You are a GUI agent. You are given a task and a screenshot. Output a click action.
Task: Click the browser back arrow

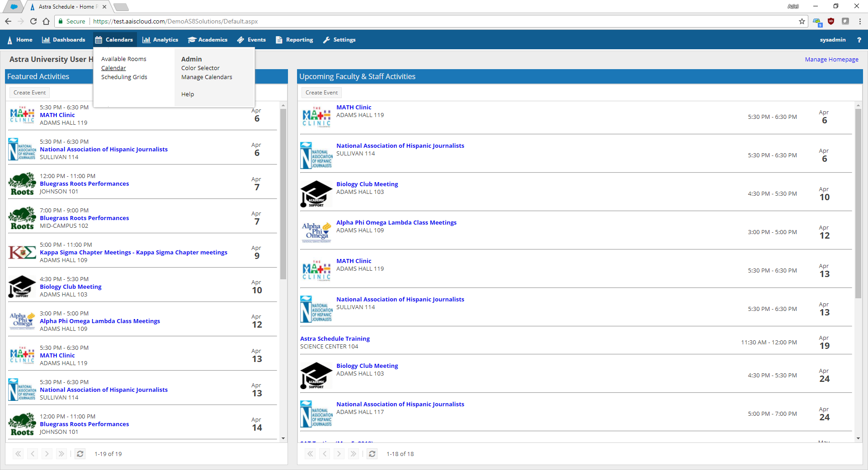click(8, 21)
